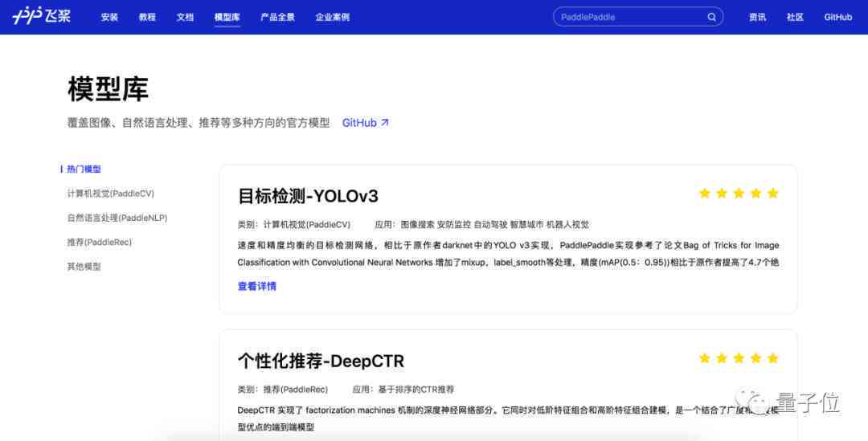
Task: Click the first star of 目标检测-YOLOv3 rating
Action: 705,193
